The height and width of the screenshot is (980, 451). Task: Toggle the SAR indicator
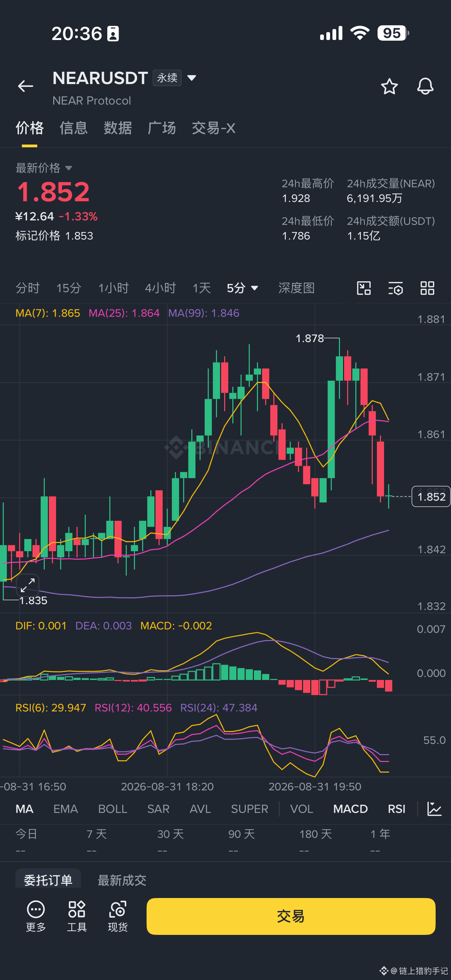158,809
